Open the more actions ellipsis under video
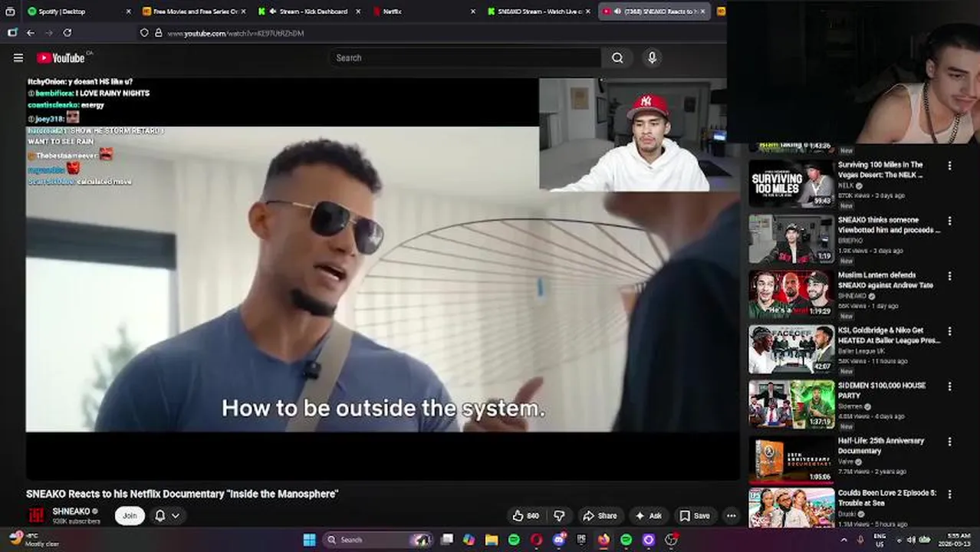The image size is (980, 552). click(x=731, y=516)
